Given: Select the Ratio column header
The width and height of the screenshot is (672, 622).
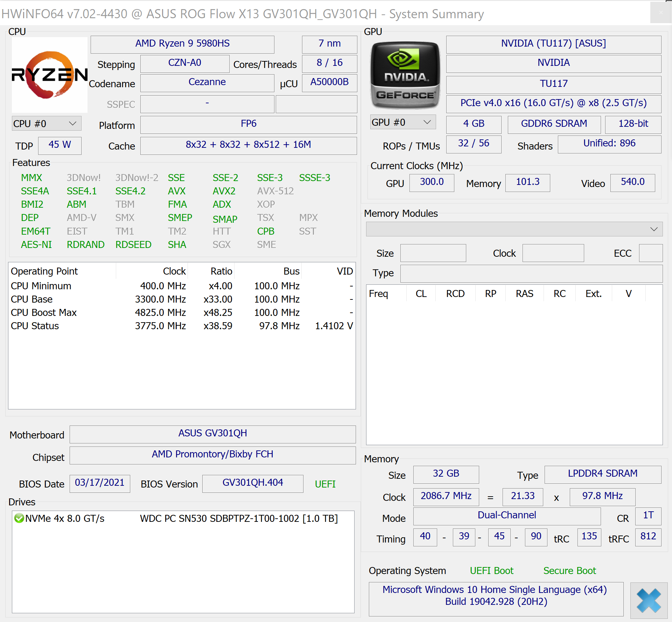Looking at the screenshot, I should (x=211, y=271).
